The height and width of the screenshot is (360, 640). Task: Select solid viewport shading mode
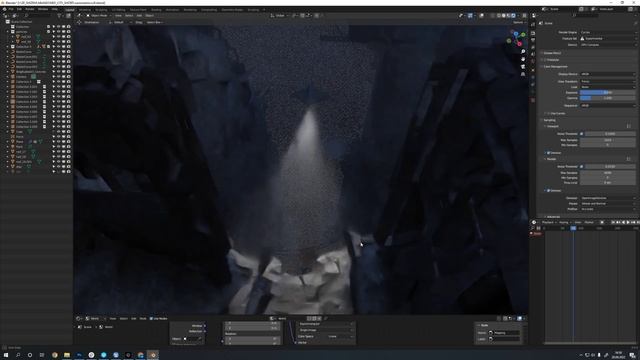coord(504,16)
